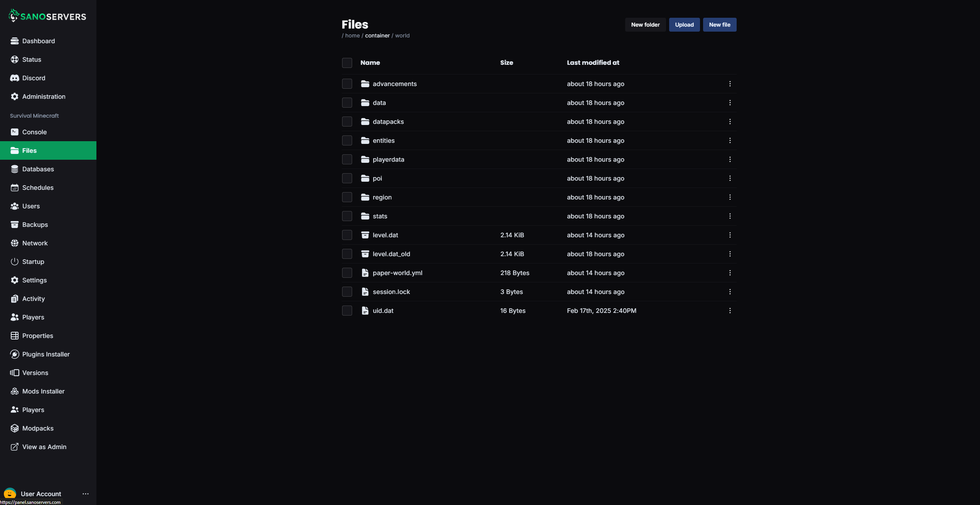This screenshot has width=980, height=505.
Task: Open options menu for the region folder
Action: (x=730, y=197)
